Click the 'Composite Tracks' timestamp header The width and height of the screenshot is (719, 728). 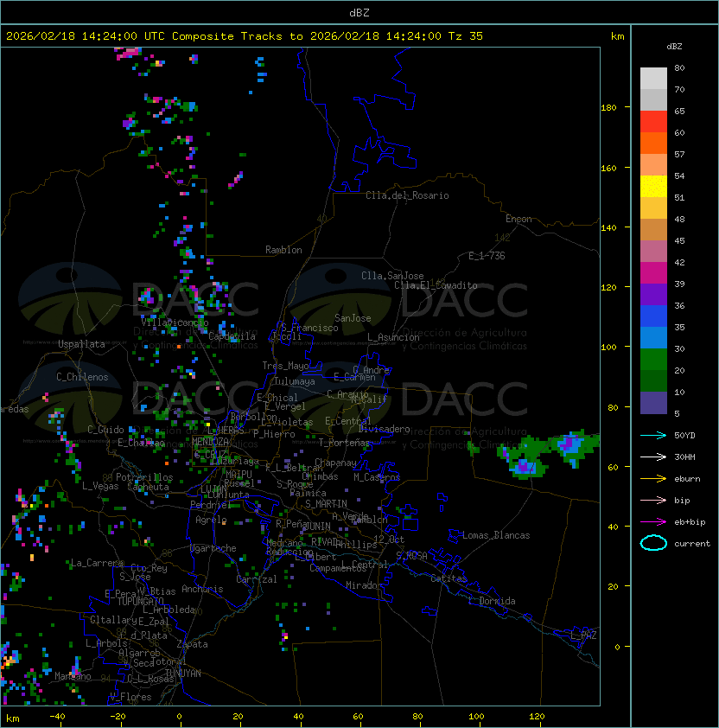(x=245, y=36)
